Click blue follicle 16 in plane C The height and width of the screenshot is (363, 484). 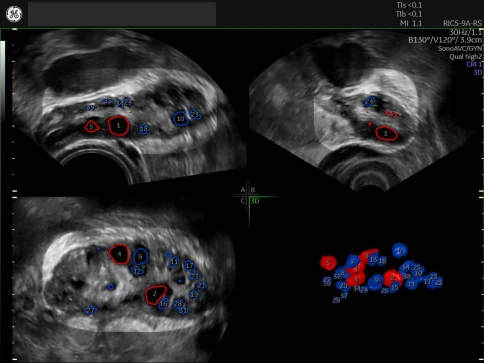(163, 304)
